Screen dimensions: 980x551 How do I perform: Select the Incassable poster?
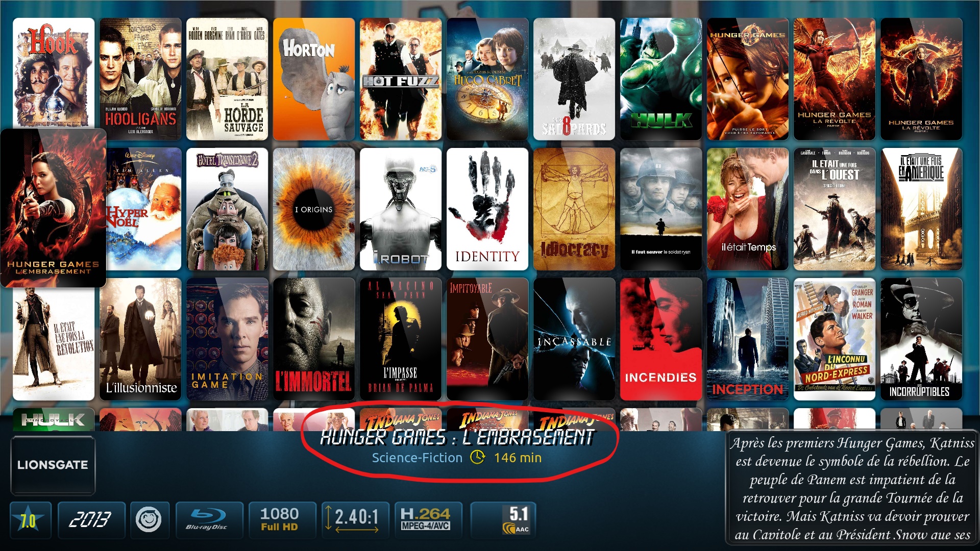pos(574,339)
